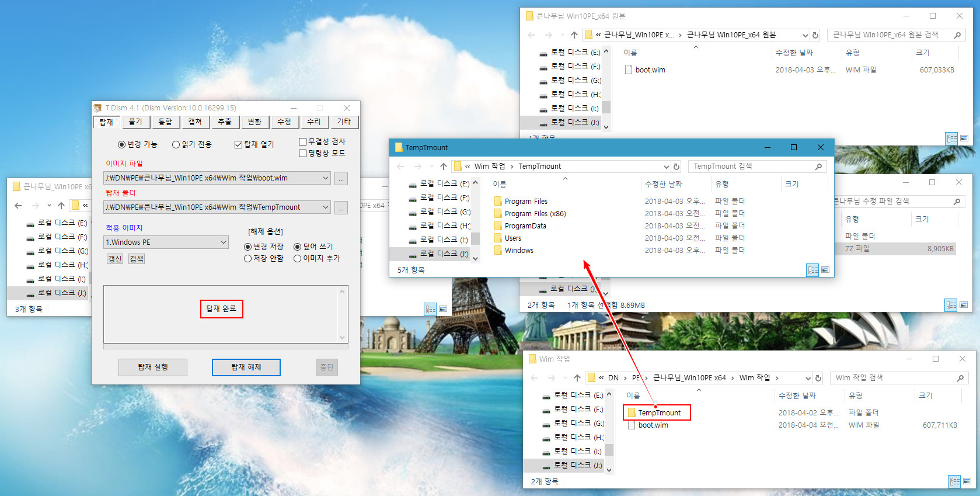Click DN breadcrumb in Wim 작업 address bar

pyautogui.click(x=613, y=378)
